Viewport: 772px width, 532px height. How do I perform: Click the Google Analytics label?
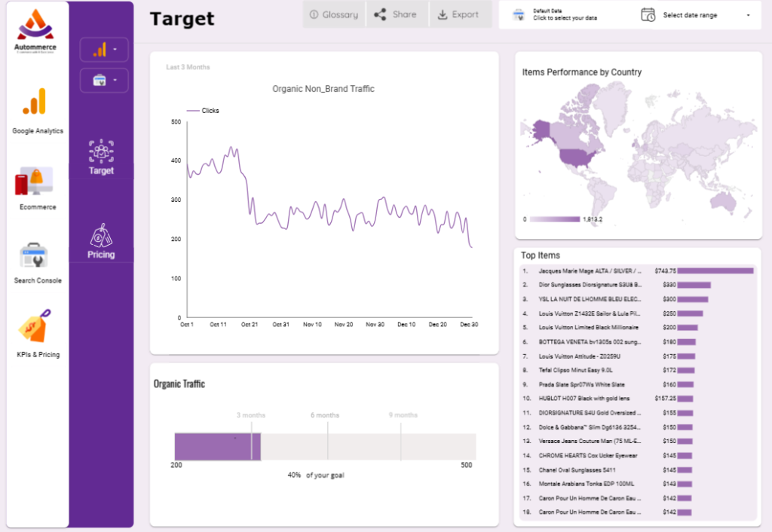point(38,131)
